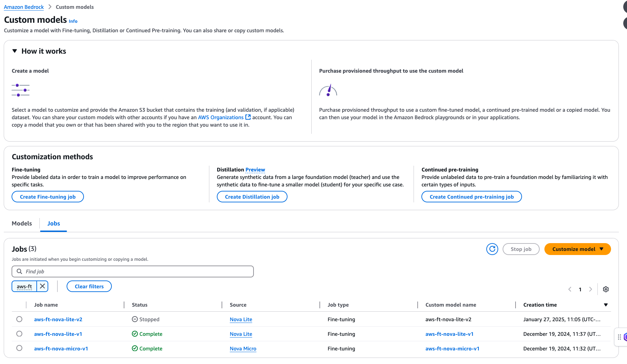Go to the previous page of jobs
This screenshot has width=627, height=364.
(570, 289)
